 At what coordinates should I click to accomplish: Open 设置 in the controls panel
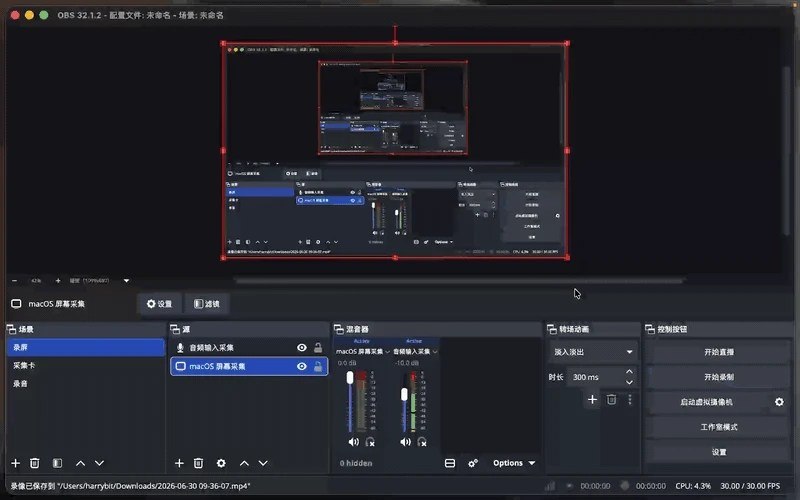coord(718,452)
